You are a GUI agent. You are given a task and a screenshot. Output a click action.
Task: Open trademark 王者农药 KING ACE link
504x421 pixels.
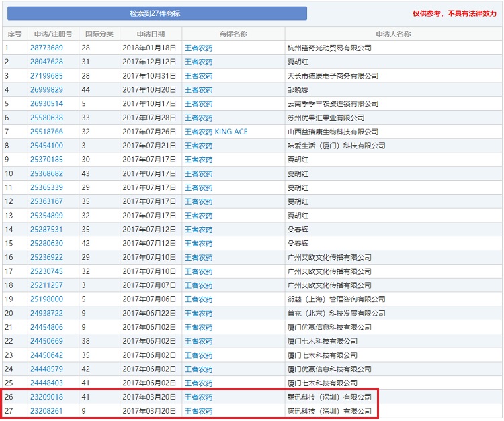pyautogui.click(x=216, y=132)
